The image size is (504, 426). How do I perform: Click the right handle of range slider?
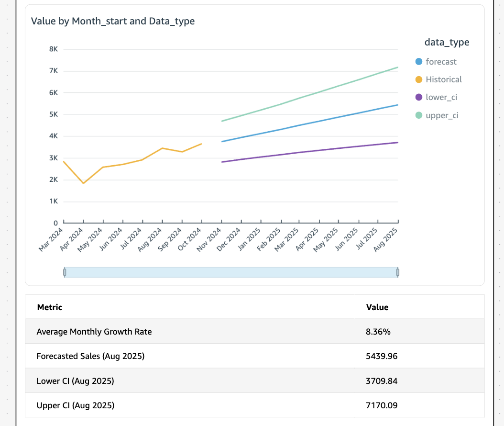[x=397, y=272]
